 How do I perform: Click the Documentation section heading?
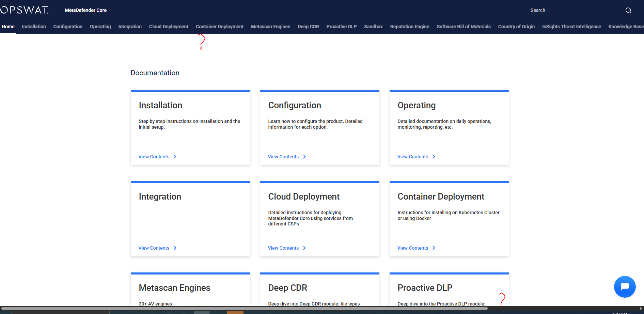155,73
